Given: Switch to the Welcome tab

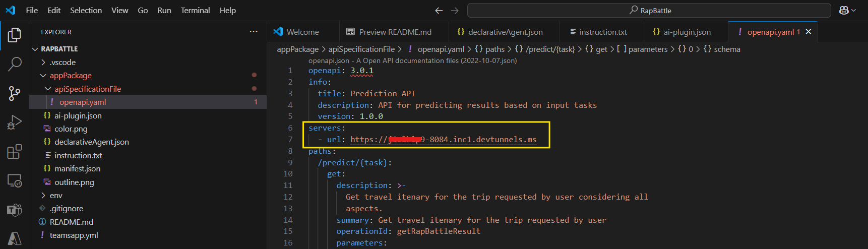Looking at the screenshot, I should (x=303, y=32).
